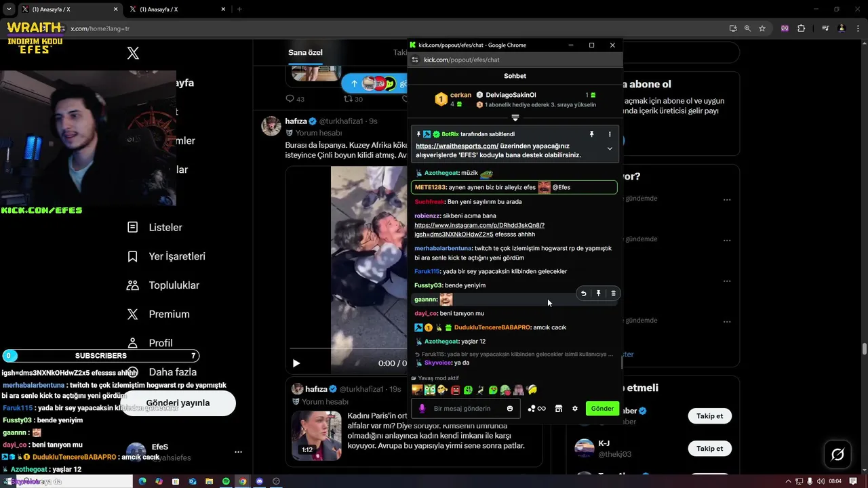Click username DudukluTencereBABAPRO in chat
868x488 pixels.
tap(492, 327)
